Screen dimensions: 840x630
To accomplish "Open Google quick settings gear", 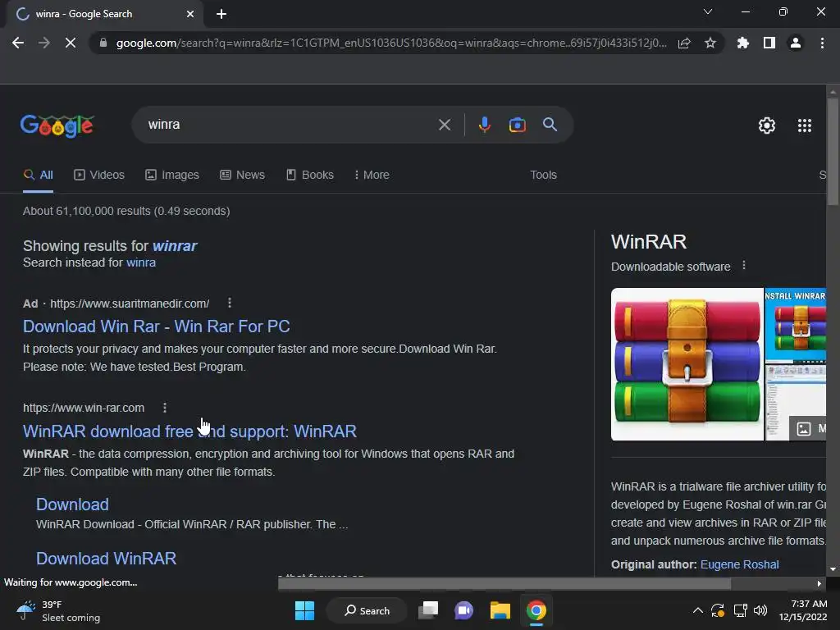I will [x=767, y=126].
